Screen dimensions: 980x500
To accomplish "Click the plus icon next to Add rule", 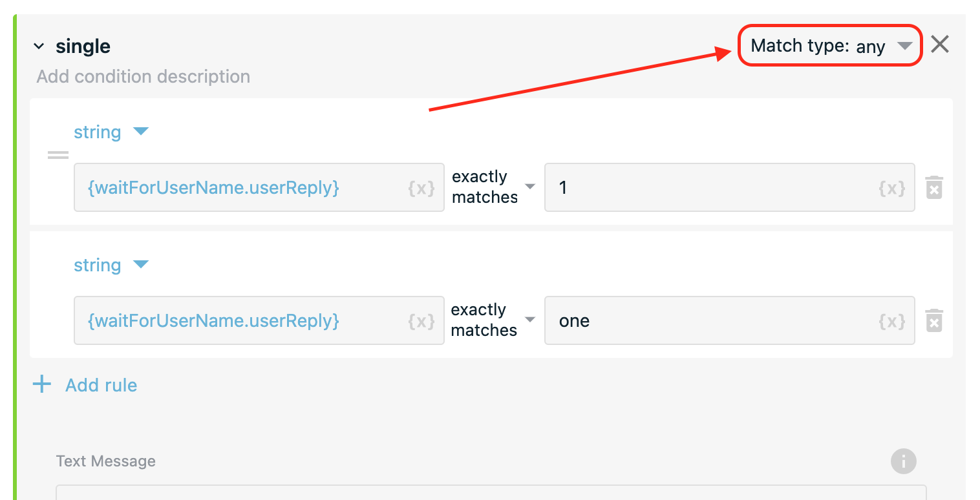I will click(42, 385).
